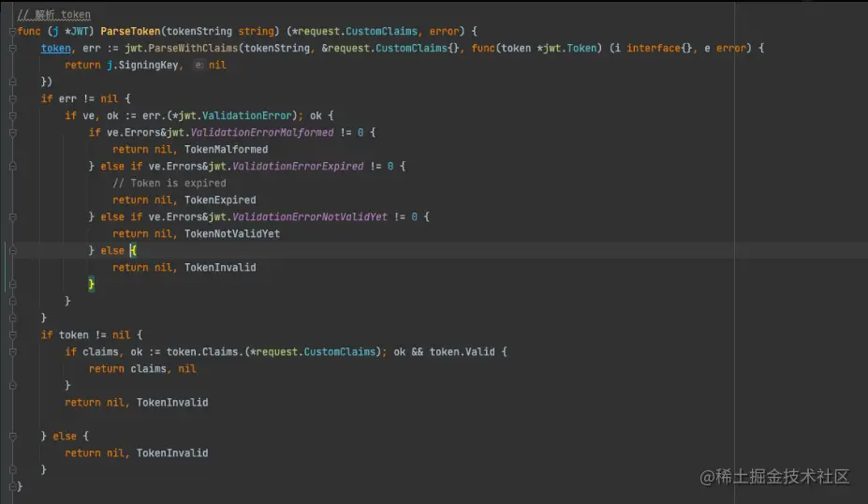
Task: Fold the "if token != nil" block
Action: [12, 335]
